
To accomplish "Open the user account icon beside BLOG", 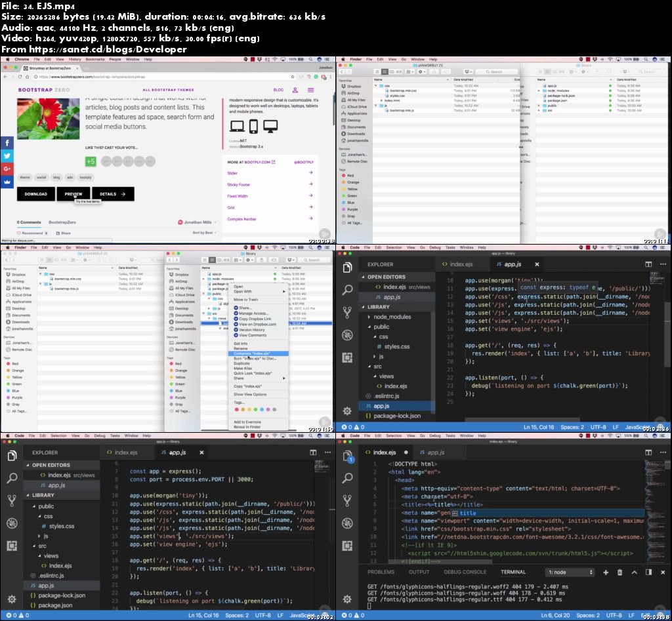I will click(295, 90).
